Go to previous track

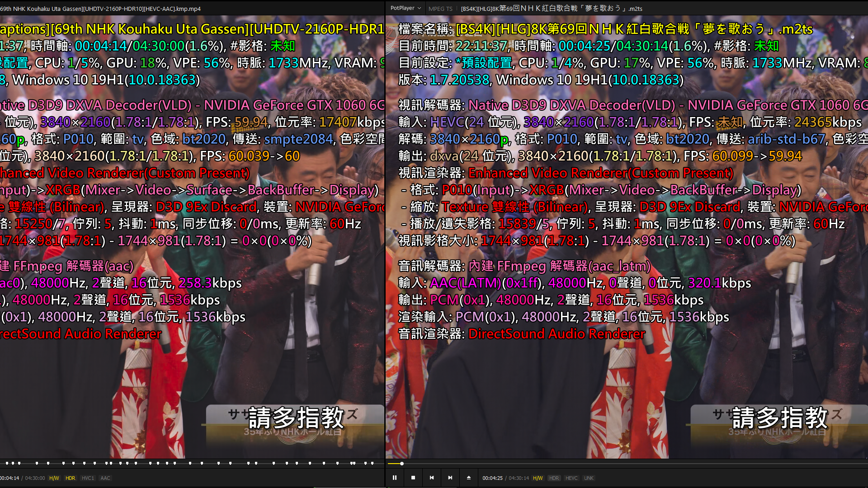(x=432, y=478)
